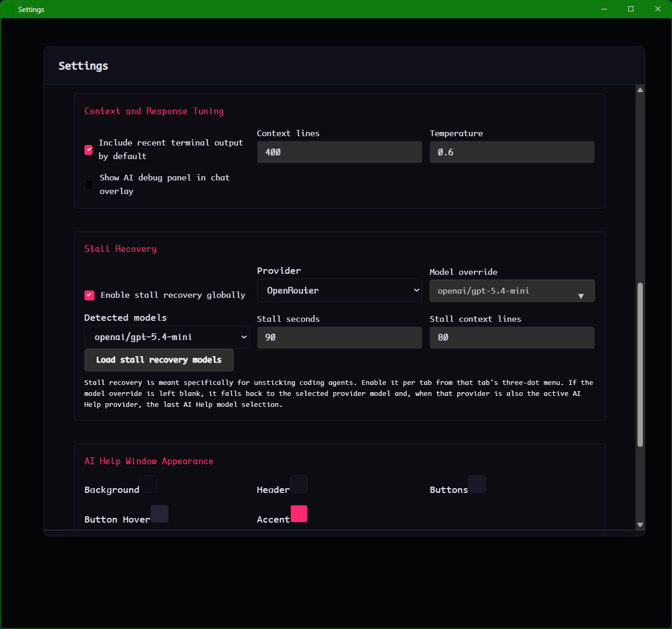The width and height of the screenshot is (672, 629).
Task: Open the Model override combo box arrow
Action: [x=581, y=296]
